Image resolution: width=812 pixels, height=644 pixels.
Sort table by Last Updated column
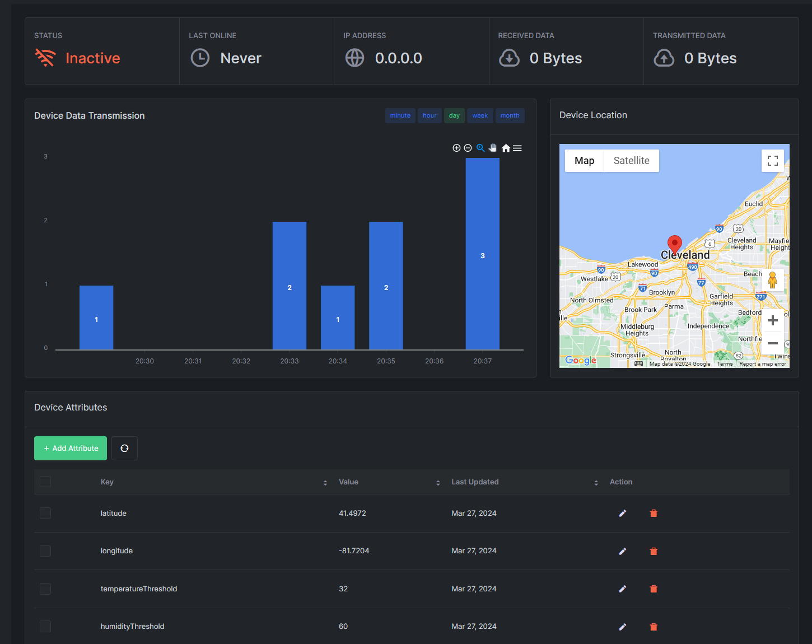[x=596, y=482]
